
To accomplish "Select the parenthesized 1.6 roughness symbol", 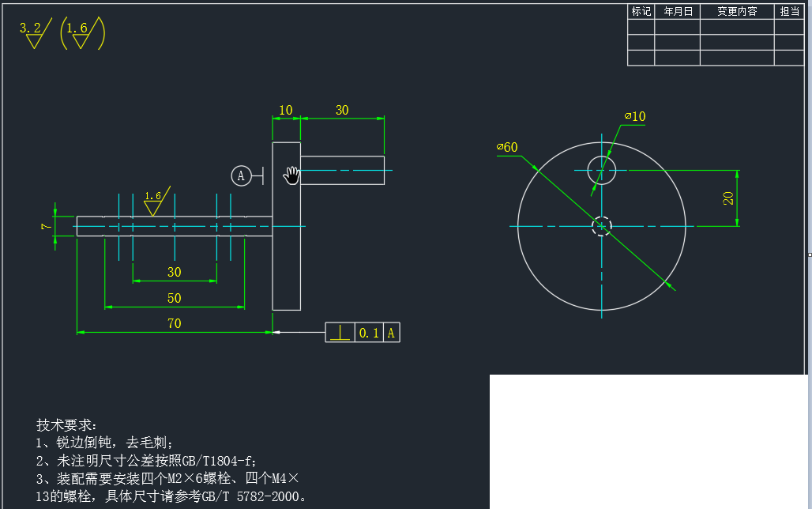I will tap(82, 34).
